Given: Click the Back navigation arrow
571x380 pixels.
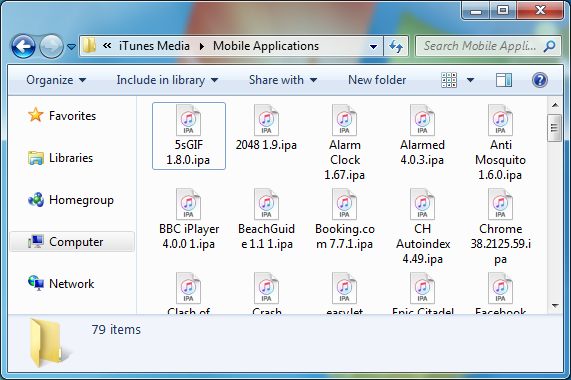Looking at the screenshot, I should (23, 46).
